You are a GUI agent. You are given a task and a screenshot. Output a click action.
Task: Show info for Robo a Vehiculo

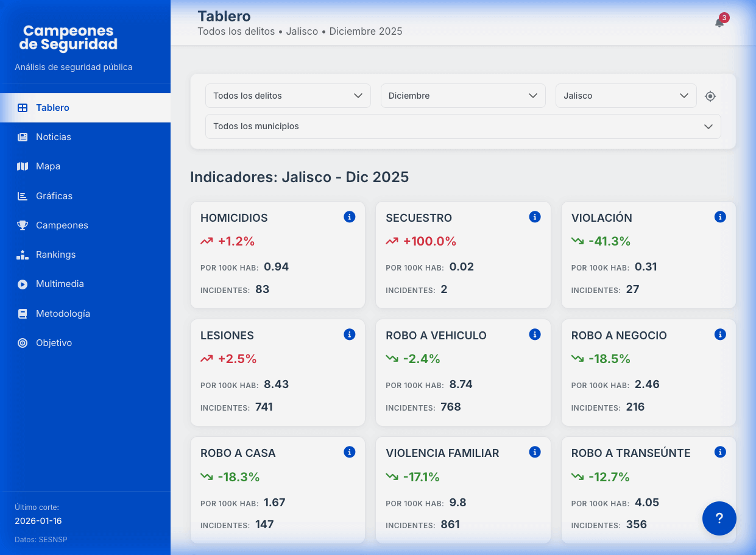pyautogui.click(x=535, y=334)
